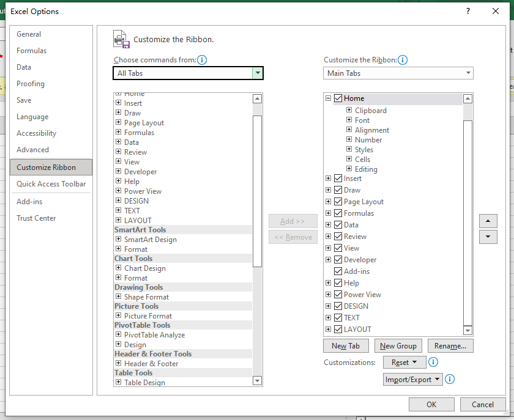This screenshot has height=420, width=514.
Task: Click the left list vertical scrollbar thumb
Action: [x=258, y=191]
